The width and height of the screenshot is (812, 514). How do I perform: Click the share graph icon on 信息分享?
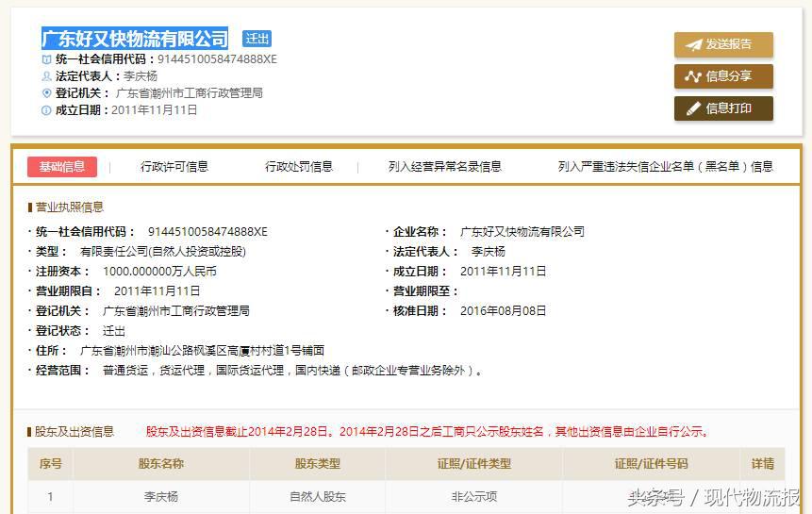point(693,76)
